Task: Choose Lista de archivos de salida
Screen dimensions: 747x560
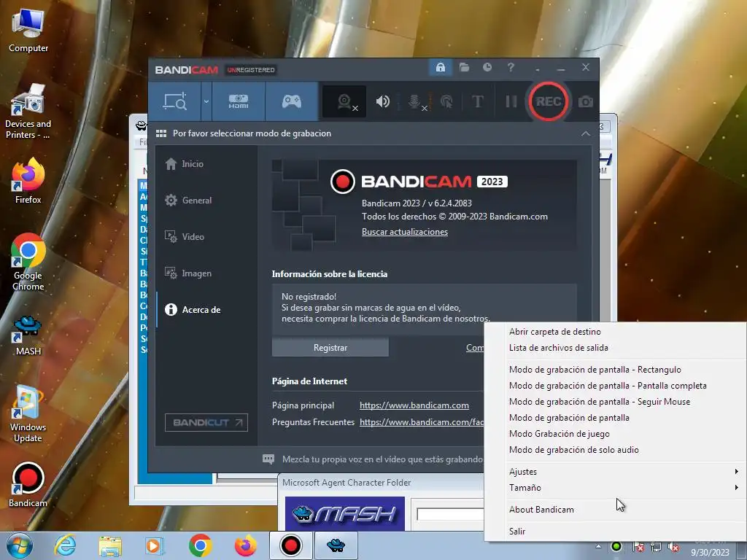Action: 558,348
